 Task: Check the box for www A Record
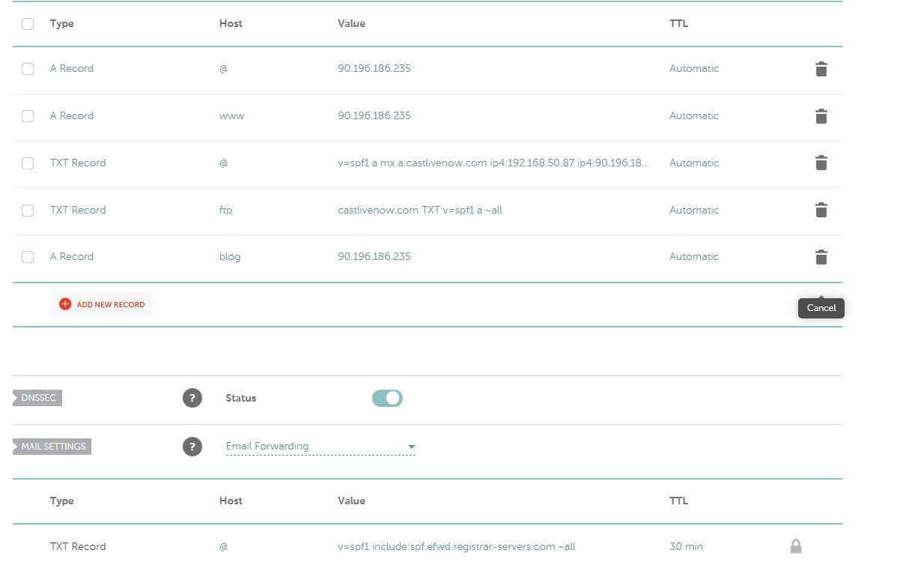[x=28, y=116]
